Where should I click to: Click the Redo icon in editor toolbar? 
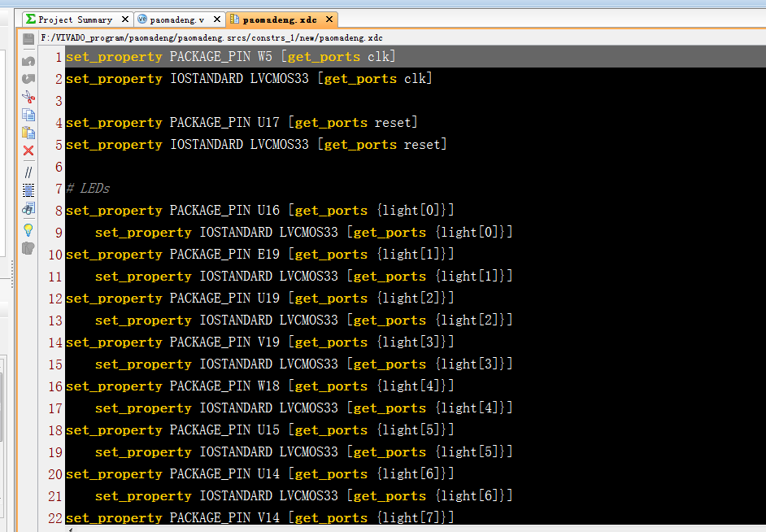pos(28,79)
